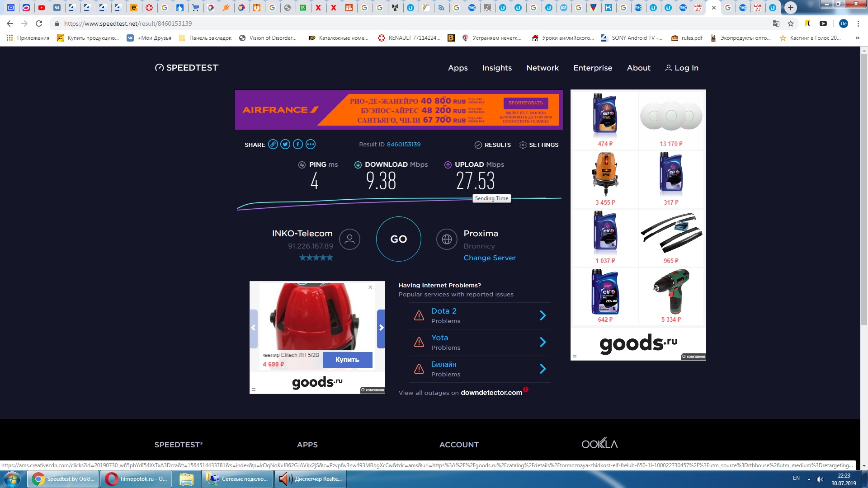The width and height of the screenshot is (868, 488).
Task: Click the Proxima server globe icon
Action: pos(447,239)
